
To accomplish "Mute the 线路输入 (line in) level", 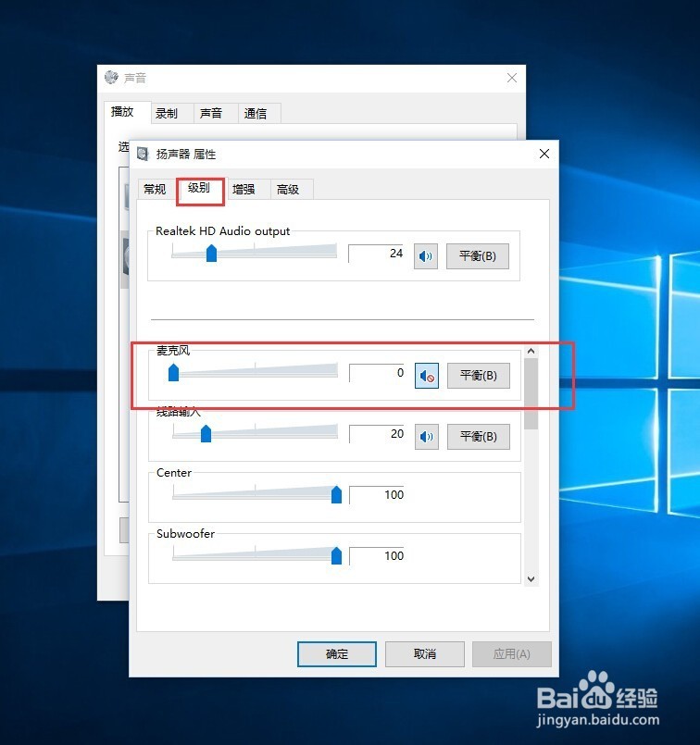I will 427,436.
